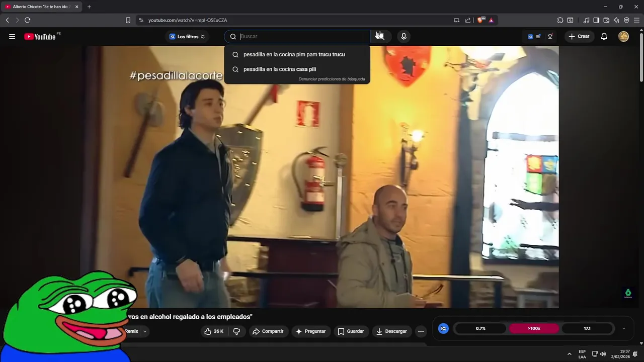Open a new browser tab with plus
This screenshot has width=644, height=362.
89,7
